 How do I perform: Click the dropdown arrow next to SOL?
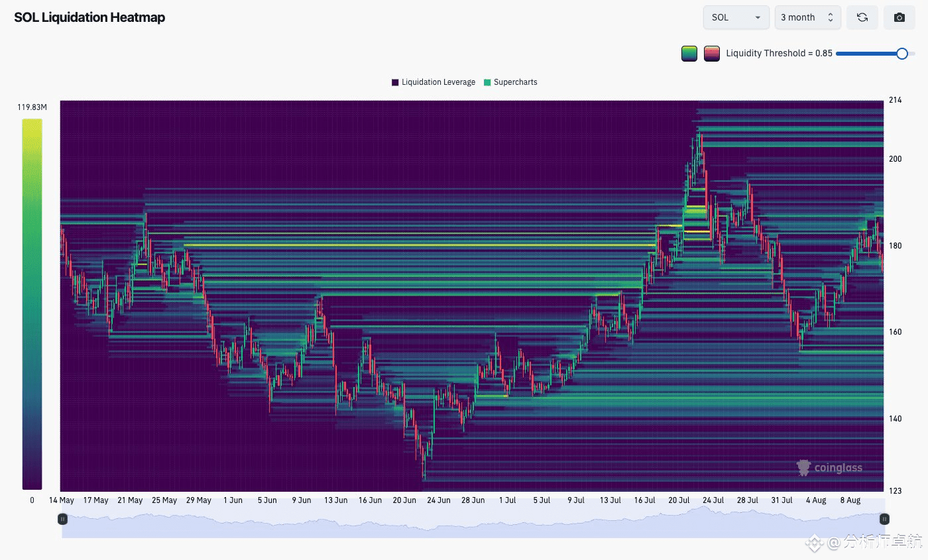(758, 18)
